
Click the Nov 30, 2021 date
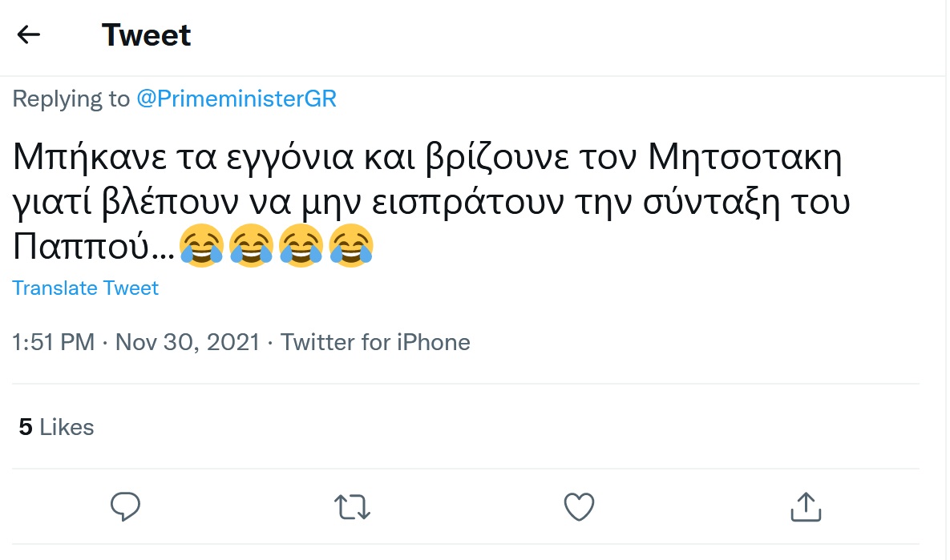point(188,343)
